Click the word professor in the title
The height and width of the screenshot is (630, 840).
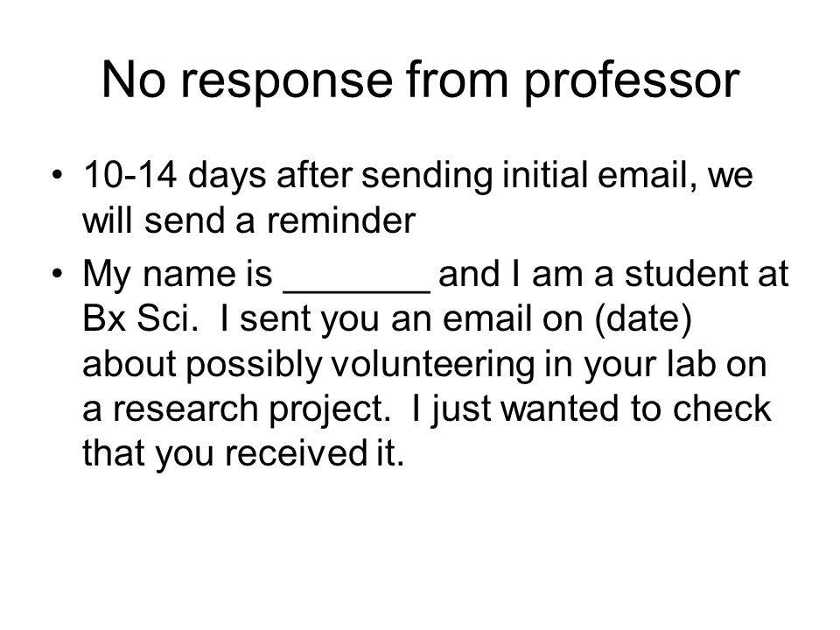(632, 81)
